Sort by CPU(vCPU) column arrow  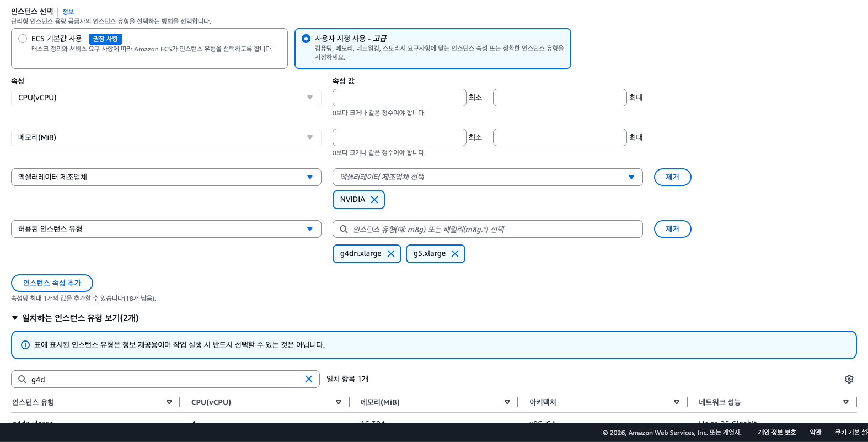coord(339,402)
